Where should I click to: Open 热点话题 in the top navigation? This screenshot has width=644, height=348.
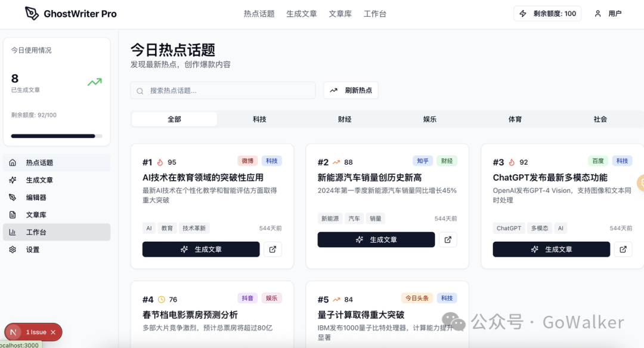coord(259,13)
